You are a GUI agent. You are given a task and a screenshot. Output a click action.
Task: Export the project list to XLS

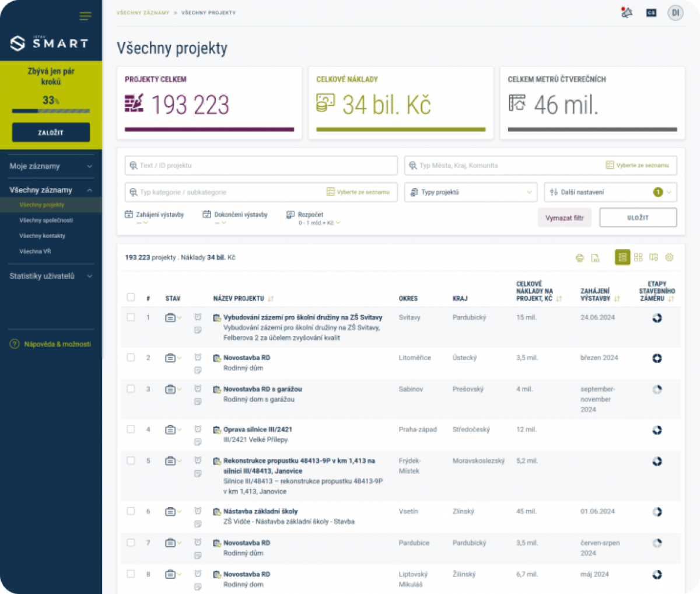click(x=595, y=258)
